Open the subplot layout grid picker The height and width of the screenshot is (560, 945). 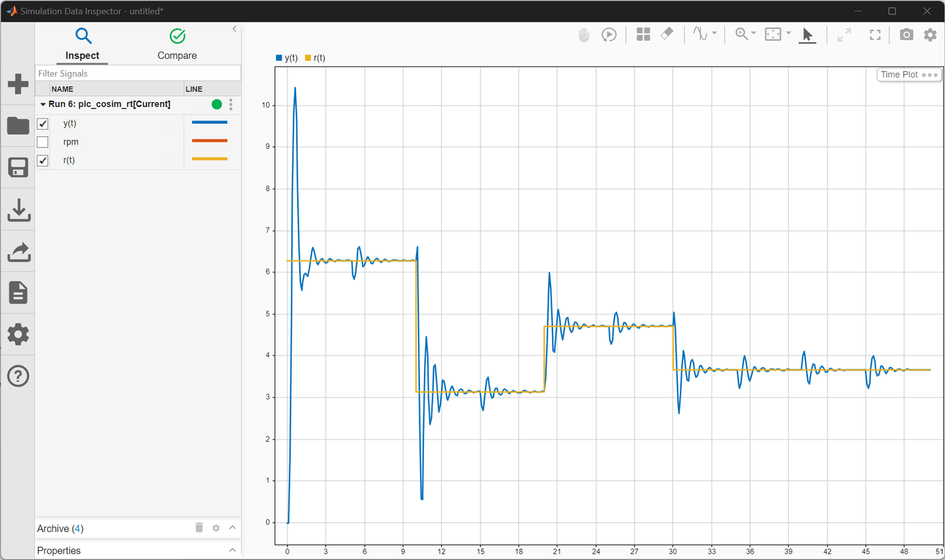click(x=642, y=34)
